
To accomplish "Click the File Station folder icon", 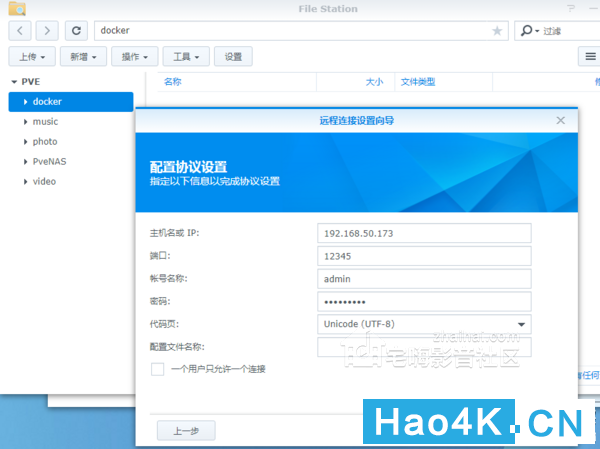I will (x=17, y=8).
